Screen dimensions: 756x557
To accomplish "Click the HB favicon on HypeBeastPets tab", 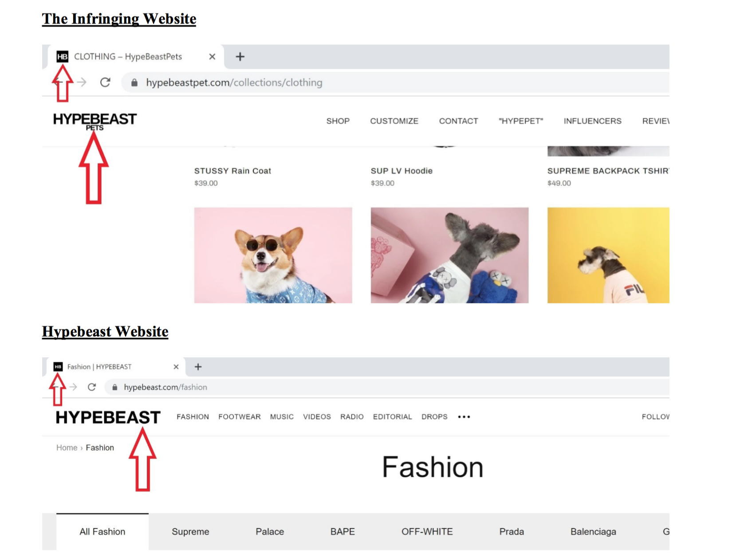I will [62, 57].
